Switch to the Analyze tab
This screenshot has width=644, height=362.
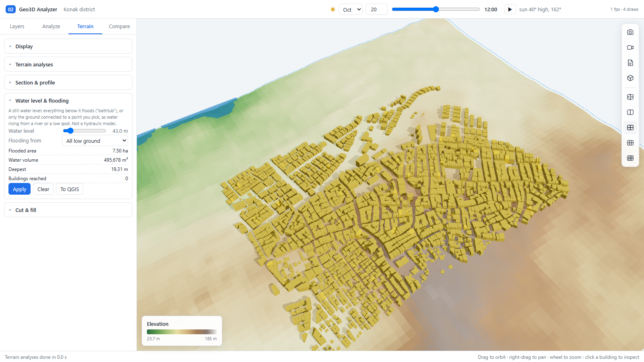pyautogui.click(x=51, y=27)
